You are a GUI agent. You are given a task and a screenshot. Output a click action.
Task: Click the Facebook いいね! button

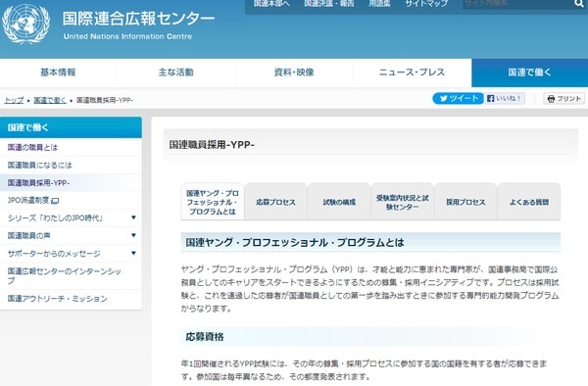pyautogui.click(x=505, y=99)
